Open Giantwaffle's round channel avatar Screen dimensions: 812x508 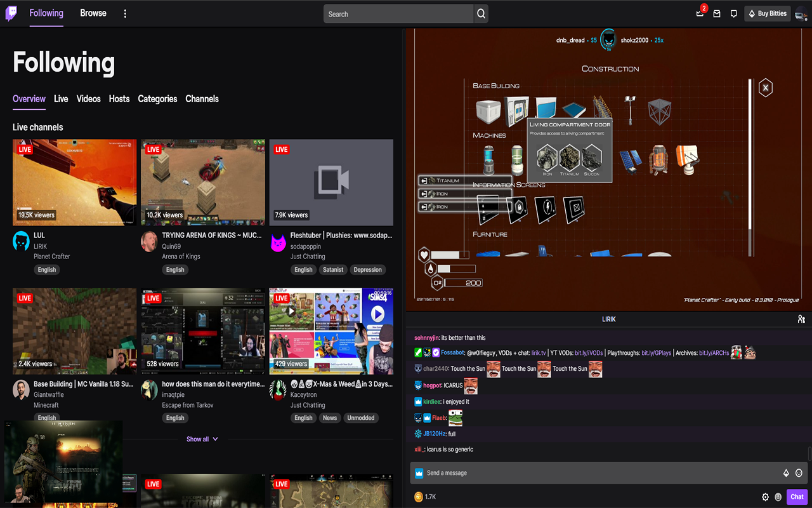point(21,390)
